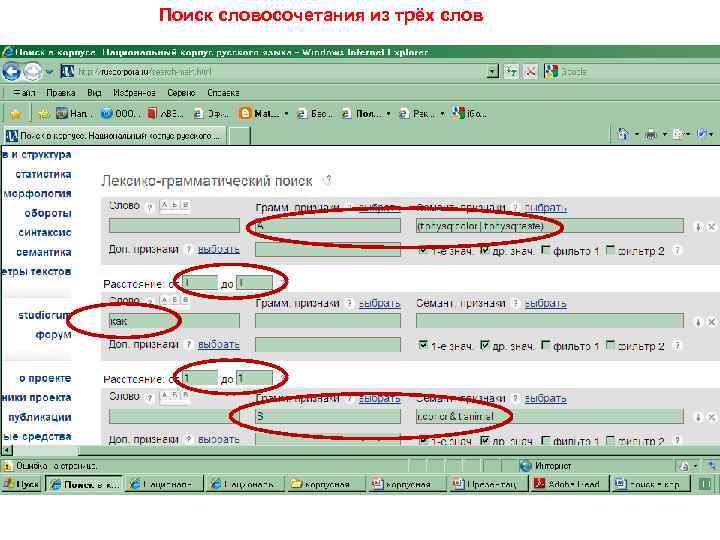Open the 'синтаксис' sidebar link

45,232
